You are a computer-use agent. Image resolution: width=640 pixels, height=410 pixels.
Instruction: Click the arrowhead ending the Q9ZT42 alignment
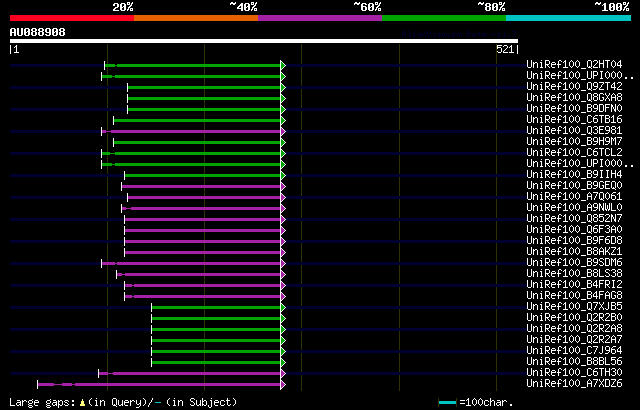[283, 87]
